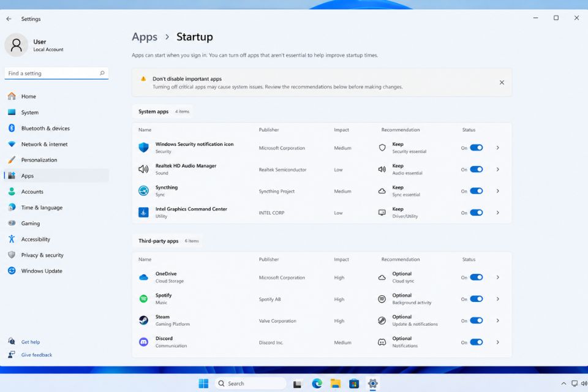
Task: Select Personalization in the sidebar
Action: pyautogui.click(x=56, y=160)
